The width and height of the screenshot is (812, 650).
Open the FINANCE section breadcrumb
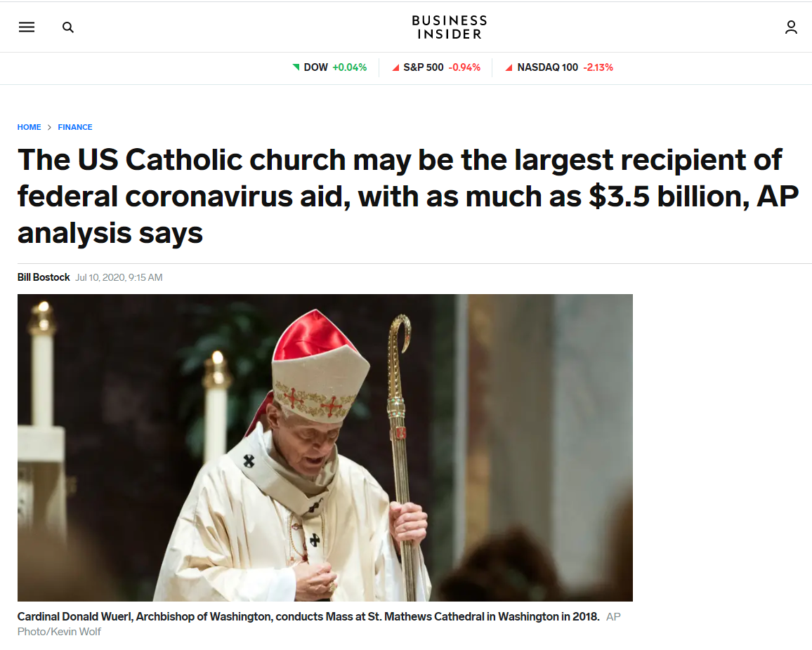pos(75,127)
